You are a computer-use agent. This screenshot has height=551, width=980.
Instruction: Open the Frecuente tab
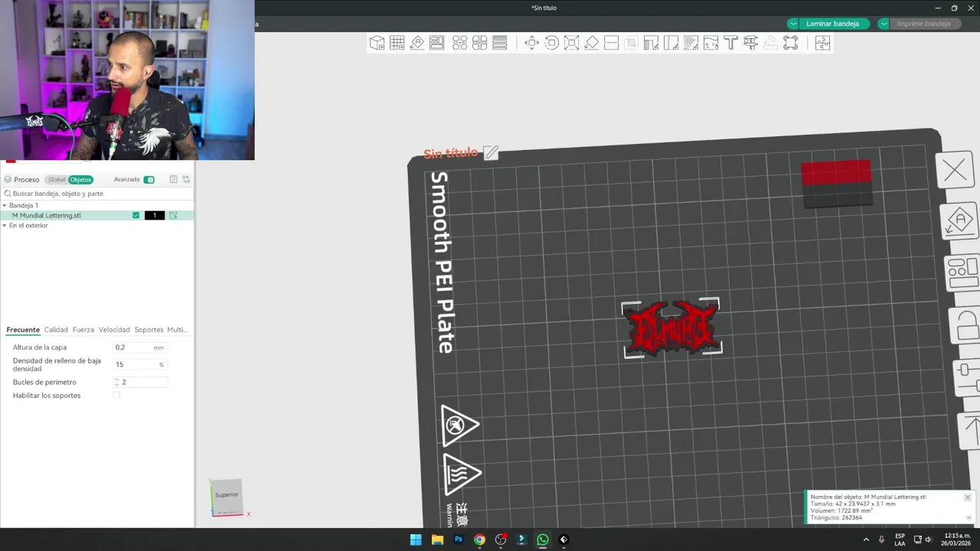tap(23, 330)
